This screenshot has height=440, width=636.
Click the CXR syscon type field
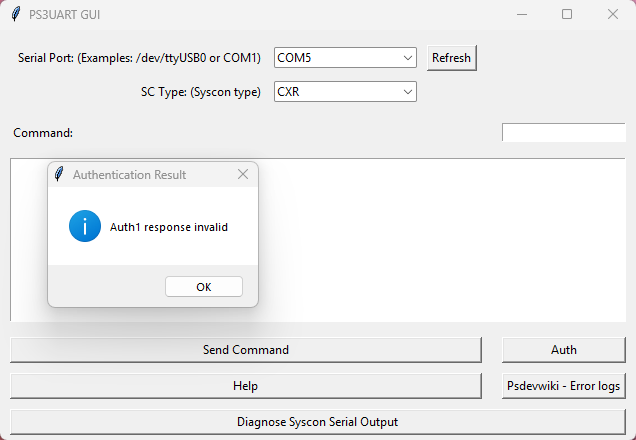click(x=336, y=92)
